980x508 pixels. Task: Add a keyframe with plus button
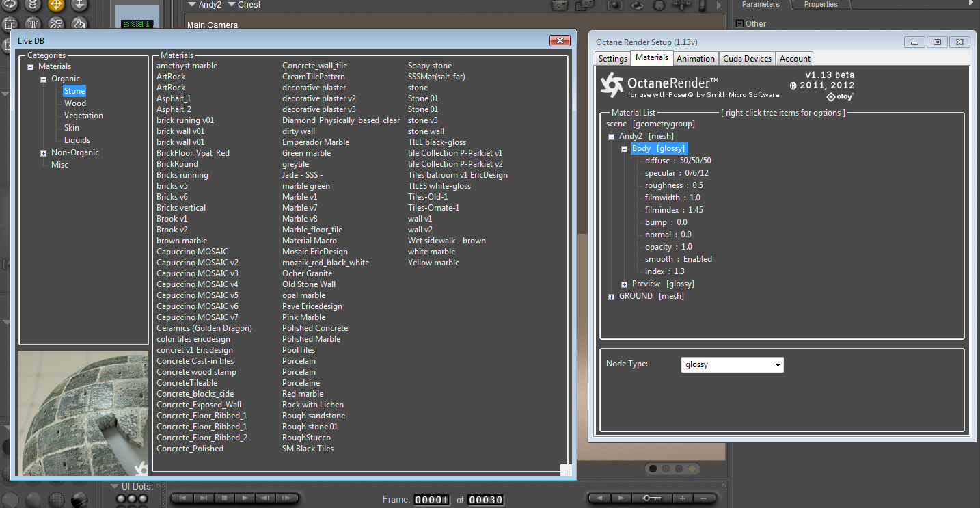pos(682,498)
